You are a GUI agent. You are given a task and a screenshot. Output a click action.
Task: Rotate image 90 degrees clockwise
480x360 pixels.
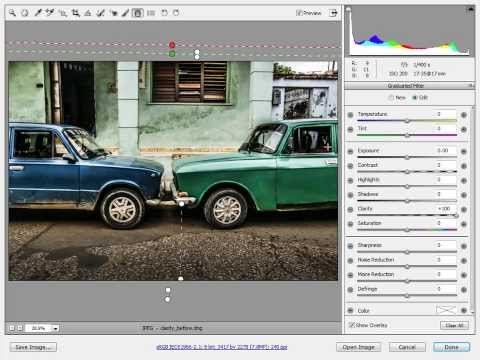(x=176, y=13)
